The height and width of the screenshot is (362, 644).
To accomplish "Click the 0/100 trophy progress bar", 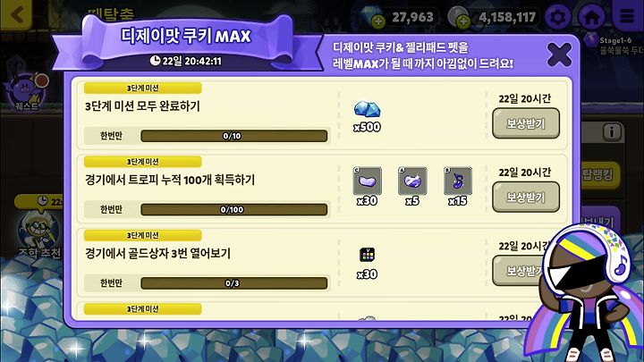I will tap(233, 210).
